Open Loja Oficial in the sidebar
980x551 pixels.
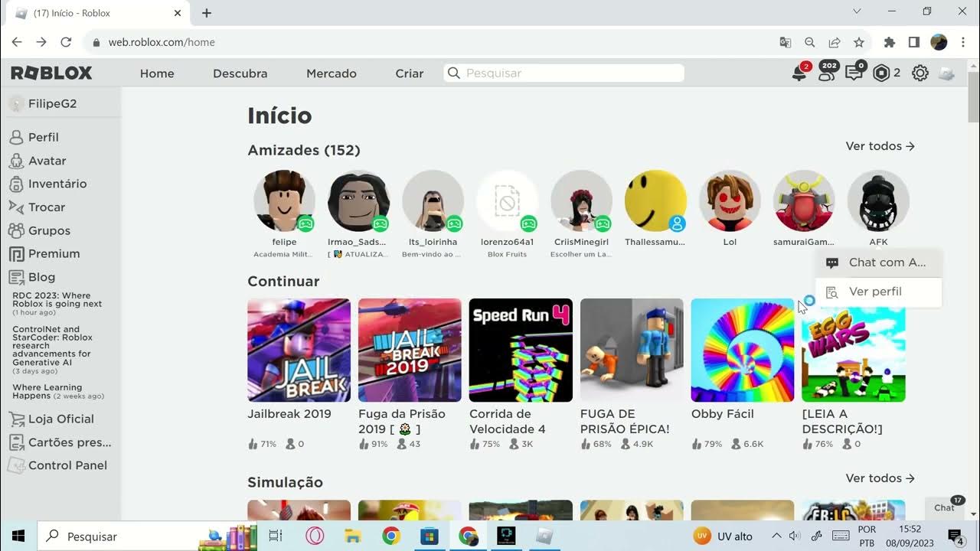point(60,419)
